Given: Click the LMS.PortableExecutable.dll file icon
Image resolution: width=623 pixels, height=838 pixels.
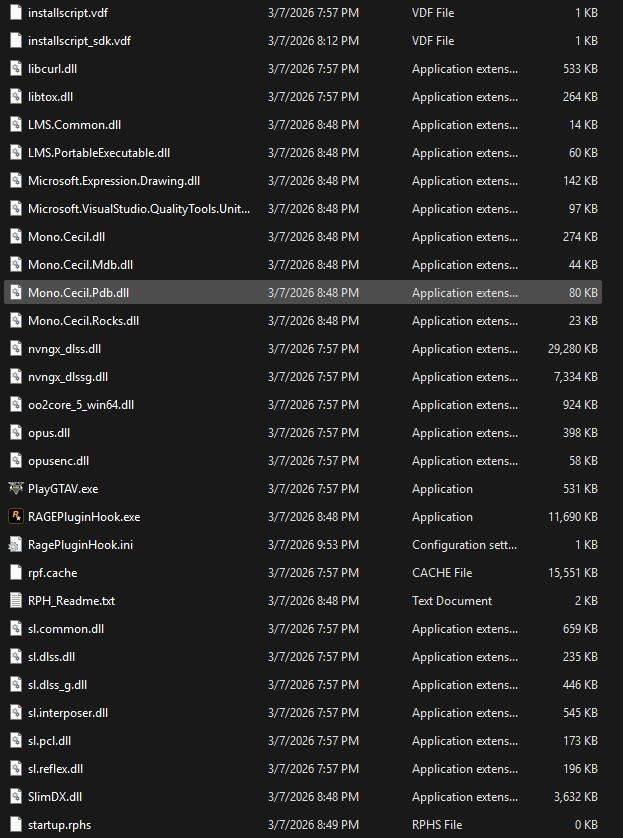Looking at the screenshot, I should click(16, 153).
